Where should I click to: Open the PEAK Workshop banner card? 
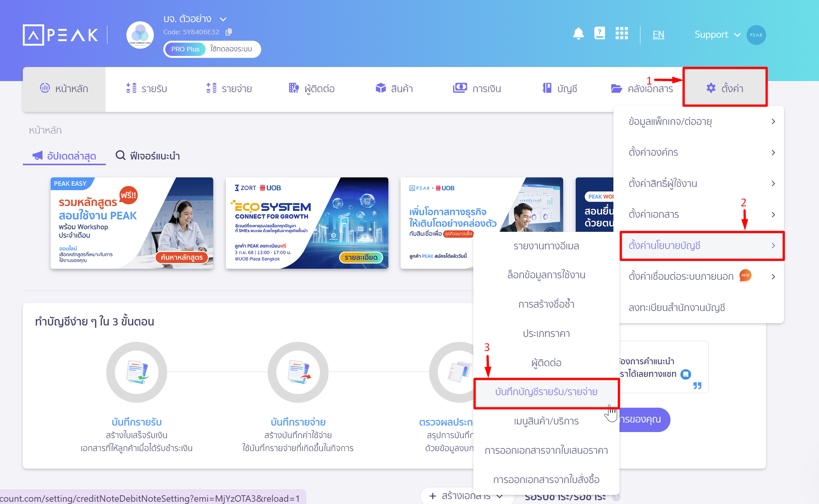[x=595, y=205]
